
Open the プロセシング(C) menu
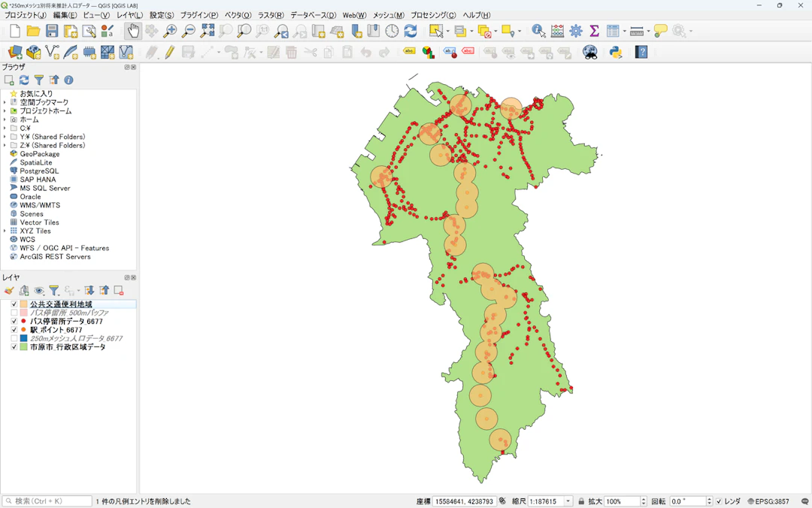pyautogui.click(x=432, y=15)
